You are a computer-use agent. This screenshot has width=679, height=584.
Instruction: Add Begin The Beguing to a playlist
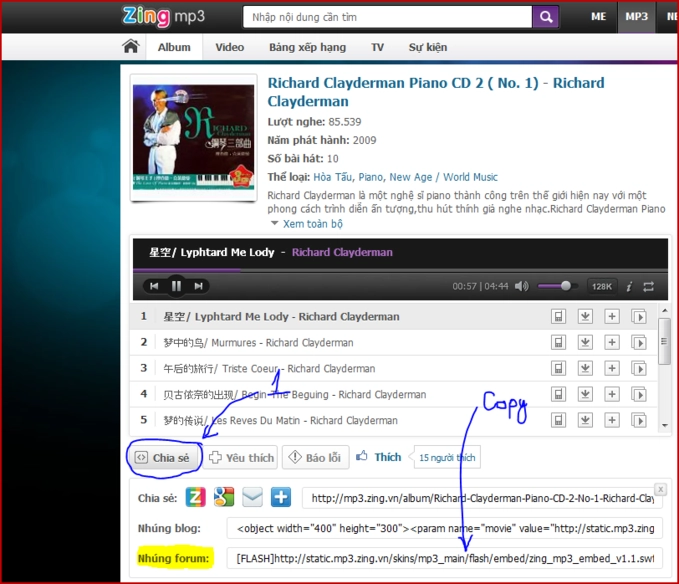tap(612, 394)
